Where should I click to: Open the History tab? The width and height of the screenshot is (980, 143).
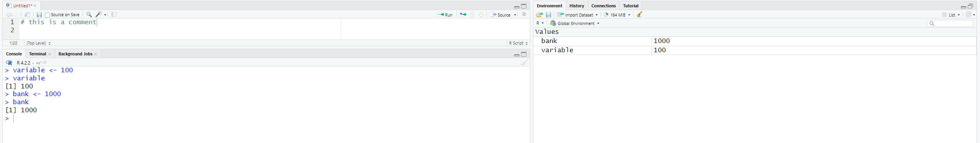pyautogui.click(x=577, y=6)
